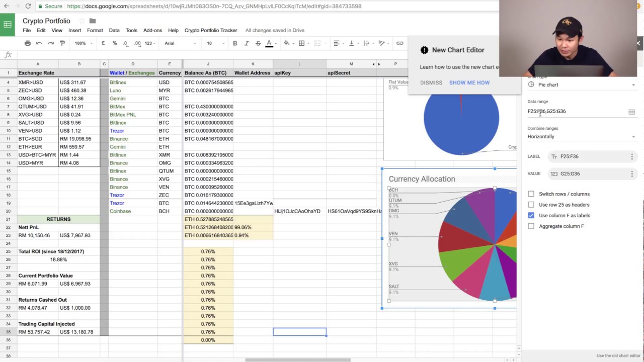The height and width of the screenshot is (362, 644).
Task: Open the File menu
Action: point(26,30)
